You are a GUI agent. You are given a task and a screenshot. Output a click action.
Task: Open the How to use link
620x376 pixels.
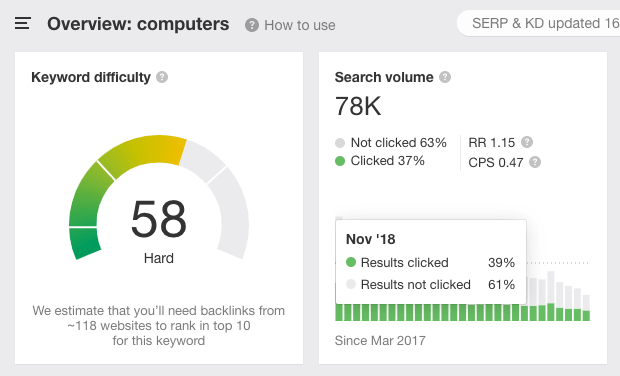pyautogui.click(x=300, y=25)
